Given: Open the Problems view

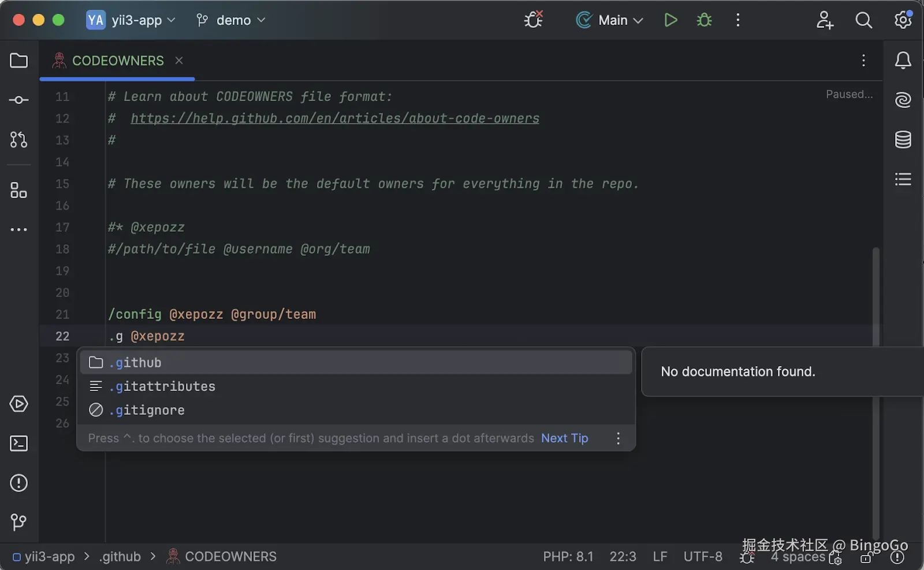Looking at the screenshot, I should [18, 483].
